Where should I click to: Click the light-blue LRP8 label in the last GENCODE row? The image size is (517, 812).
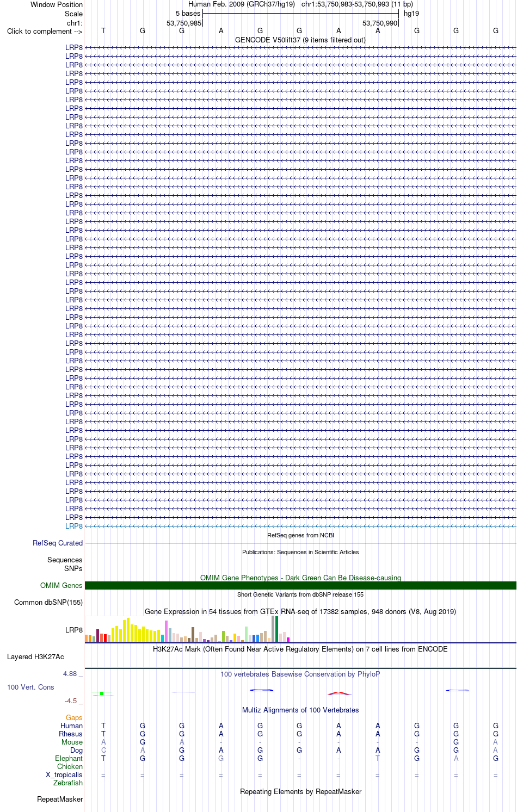pyautogui.click(x=74, y=526)
